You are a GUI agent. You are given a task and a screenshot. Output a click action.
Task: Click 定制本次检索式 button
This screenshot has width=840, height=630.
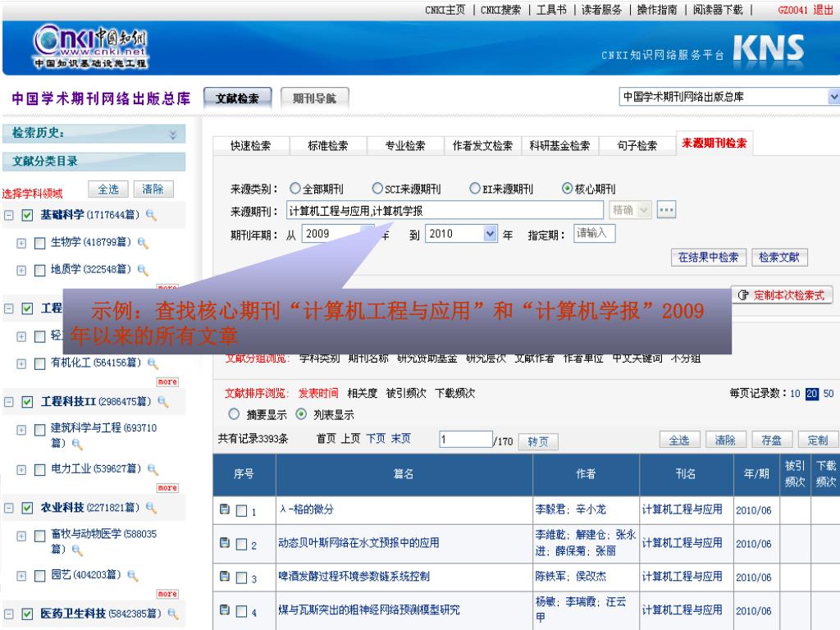tap(782, 295)
